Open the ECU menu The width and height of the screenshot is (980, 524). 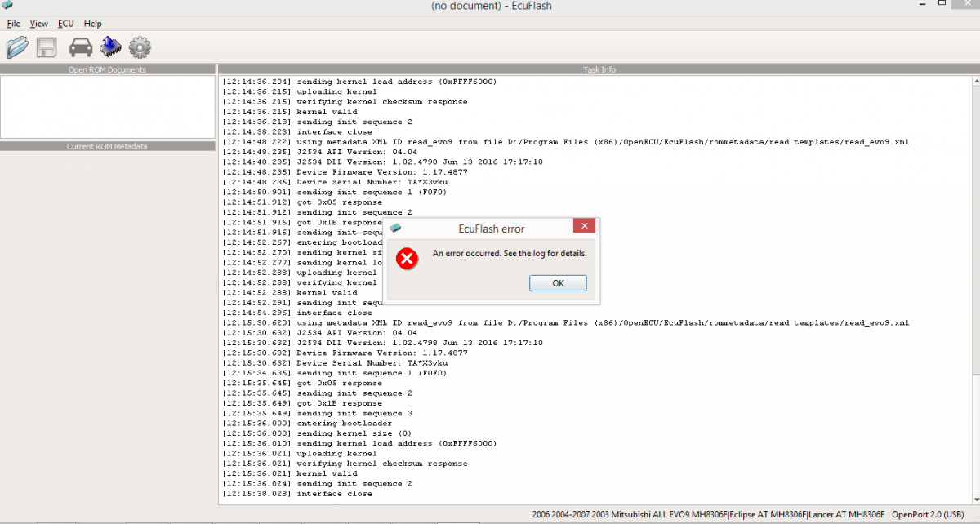(x=65, y=24)
